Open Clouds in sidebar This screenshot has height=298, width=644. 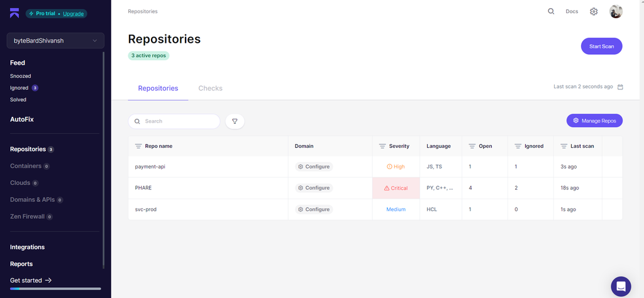[20, 183]
